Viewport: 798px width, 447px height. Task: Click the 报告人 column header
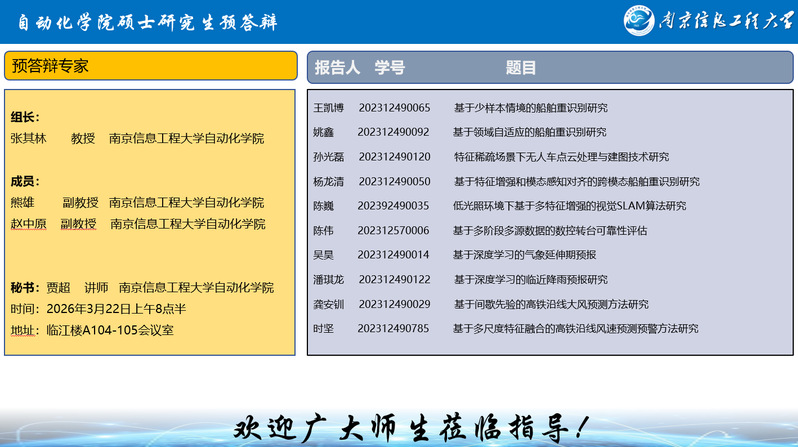pyautogui.click(x=337, y=67)
